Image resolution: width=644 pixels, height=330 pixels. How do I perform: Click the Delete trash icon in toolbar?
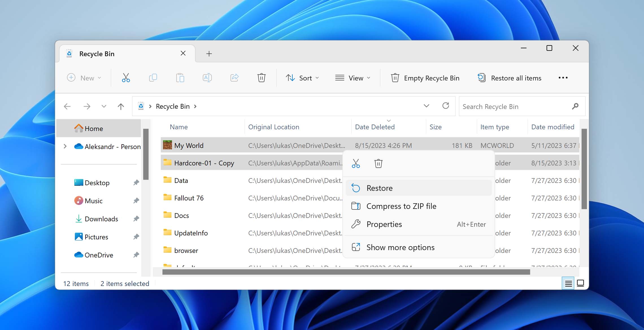click(x=261, y=78)
